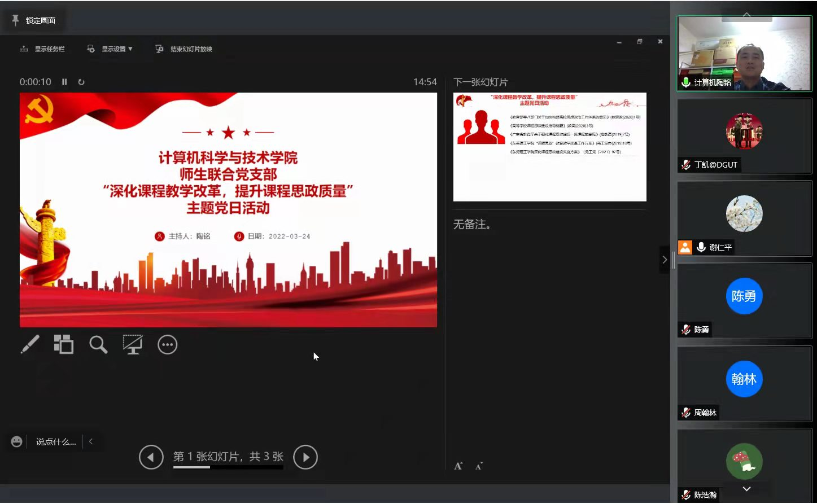Click 显示任务栏 to show the taskbar
817x504 pixels.
click(x=42, y=49)
